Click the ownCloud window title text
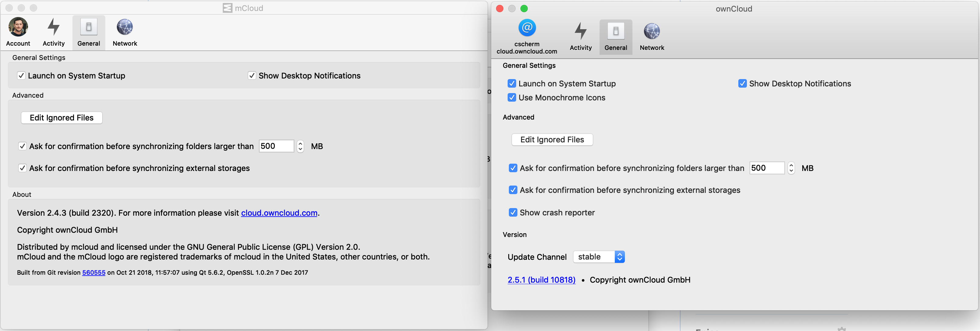 click(x=734, y=9)
